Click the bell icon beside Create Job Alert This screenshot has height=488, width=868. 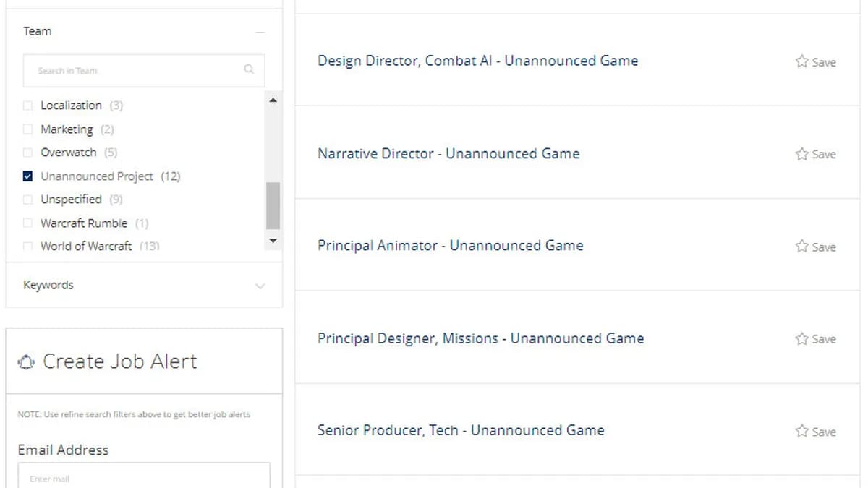tap(25, 361)
